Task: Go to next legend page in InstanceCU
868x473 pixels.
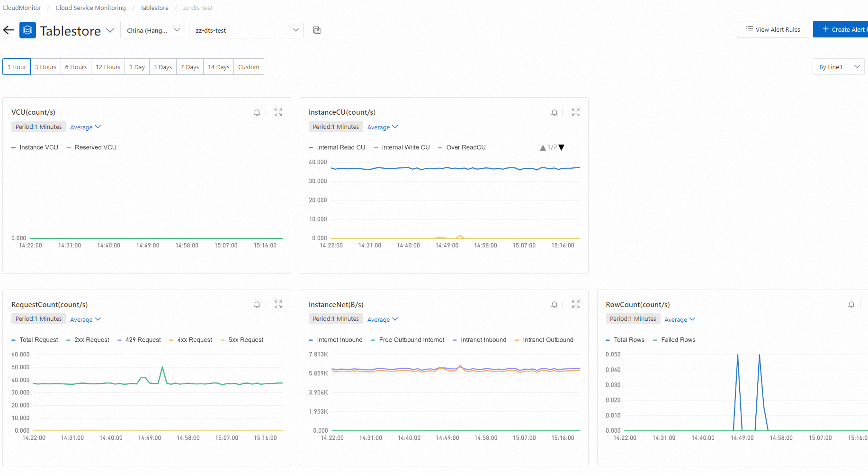Action: [x=562, y=147]
